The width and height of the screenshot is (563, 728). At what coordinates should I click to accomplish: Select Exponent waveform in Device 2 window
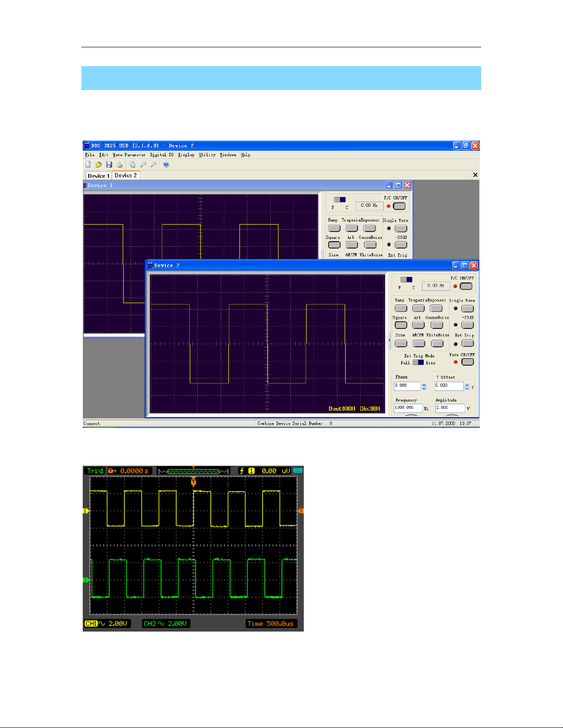pyautogui.click(x=436, y=308)
